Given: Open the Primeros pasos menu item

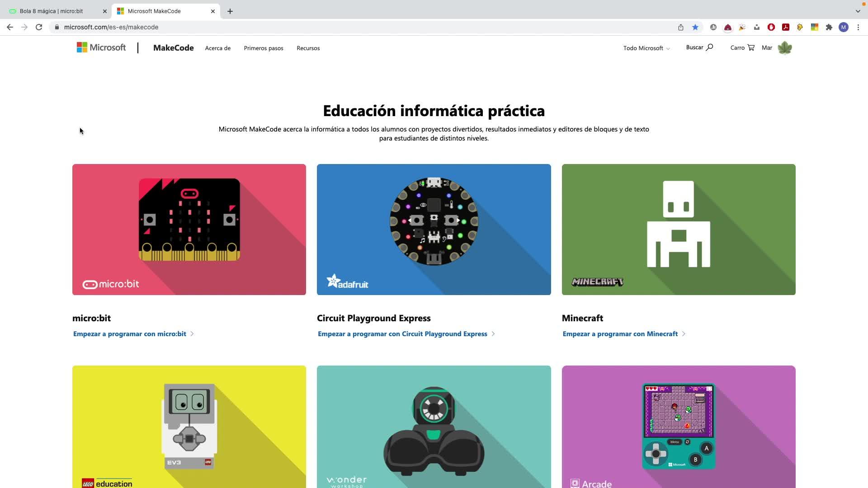Looking at the screenshot, I should pyautogui.click(x=264, y=48).
